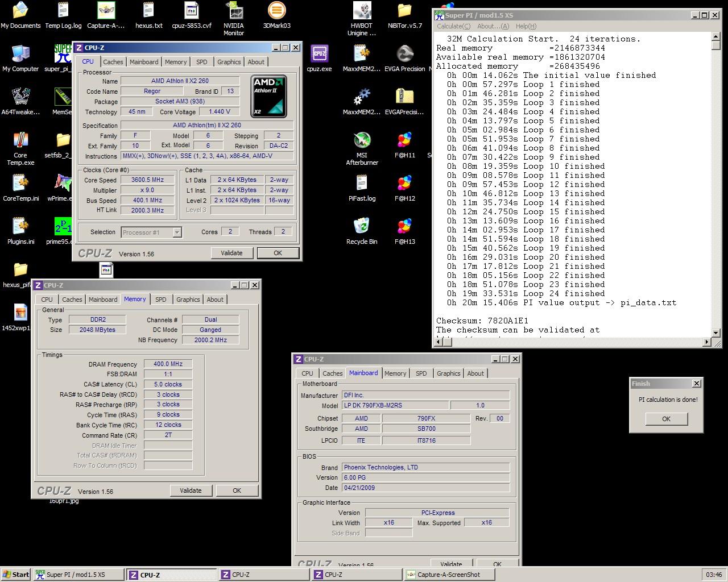
Task: Open Mainboard tab in top CPU-Z window
Action: click(144, 62)
